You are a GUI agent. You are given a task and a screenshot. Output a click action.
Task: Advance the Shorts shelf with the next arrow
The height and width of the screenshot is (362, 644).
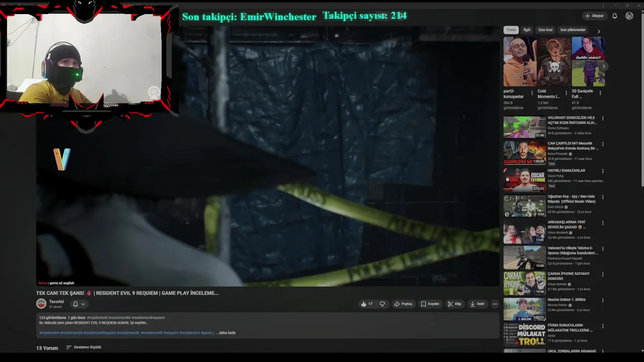click(604, 66)
